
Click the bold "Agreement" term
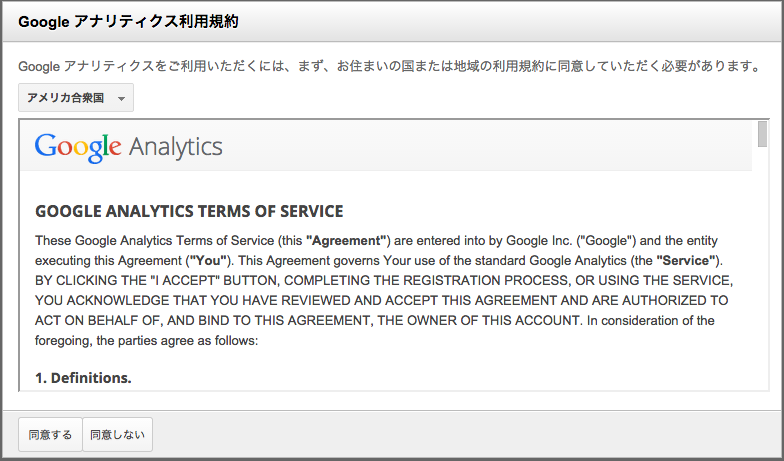pos(346,240)
